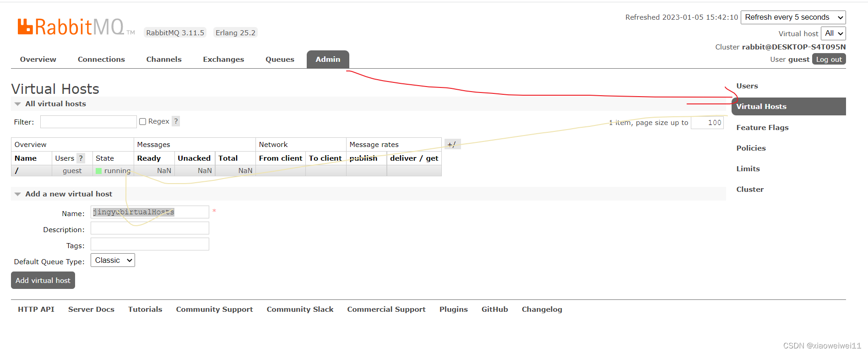This screenshot has height=353, width=868.
Task: Open Limits in the admin sidebar
Action: click(x=748, y=169)
